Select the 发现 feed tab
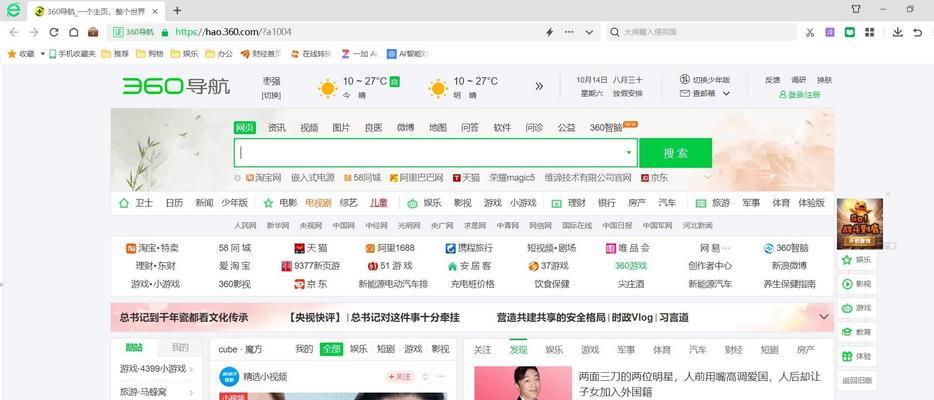This screenshot has width=934, height=400. click(518, 350)
